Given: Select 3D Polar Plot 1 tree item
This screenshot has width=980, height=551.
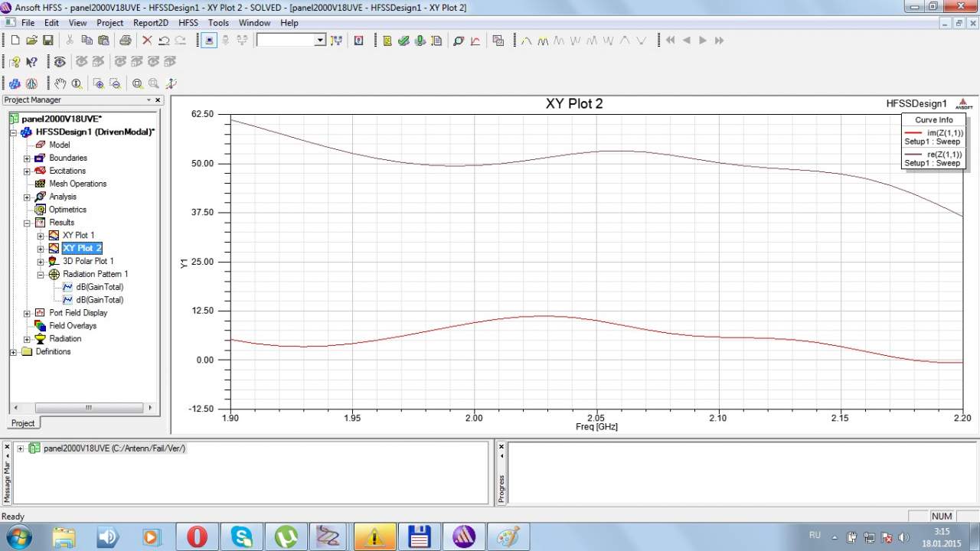Looking at the screenshot, I should 88,261.
